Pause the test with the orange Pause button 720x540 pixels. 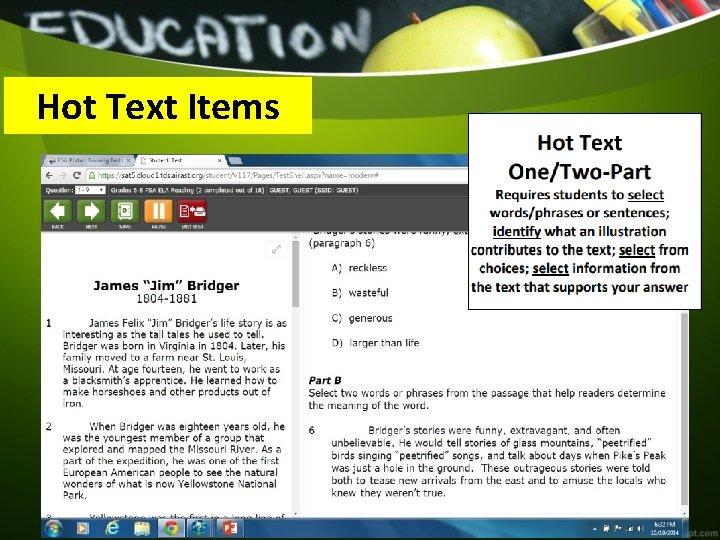(x=158, y=212)
